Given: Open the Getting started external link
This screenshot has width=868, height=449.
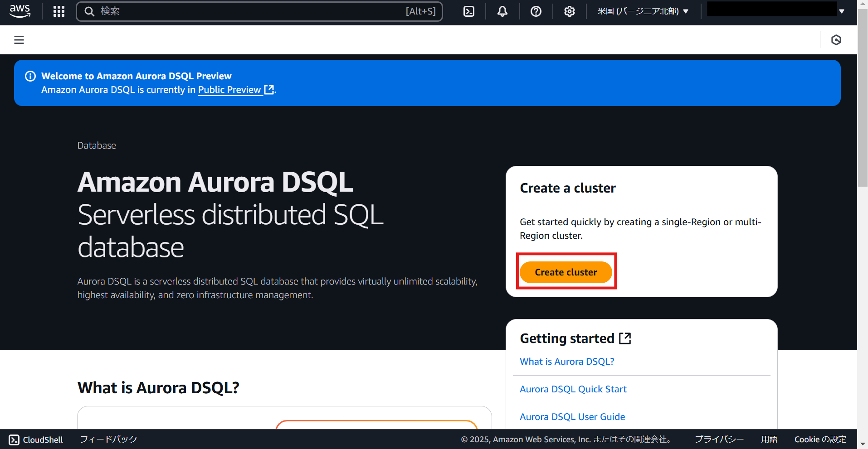Looking at the screenshot, I should coord(575,338).
